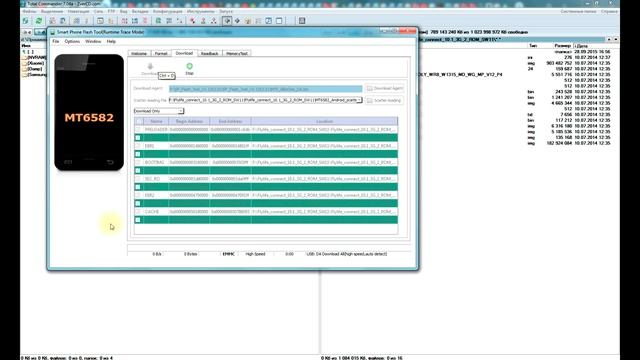Viewport: 640px width, 360px height.
Task: Open Total Commander's FTP menu
Action: pos(111,11)
